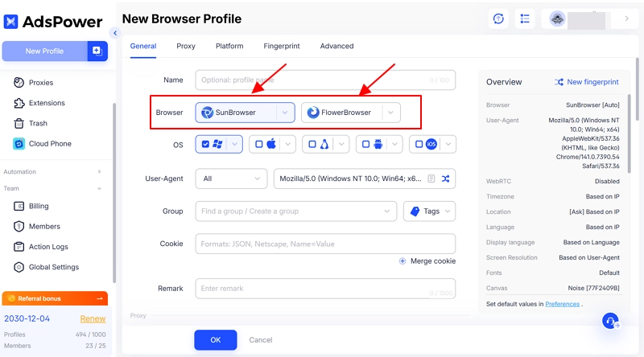The image size is (644, 357).
Task: Click the User-Agent list document icon
Action: coord(431,178)
